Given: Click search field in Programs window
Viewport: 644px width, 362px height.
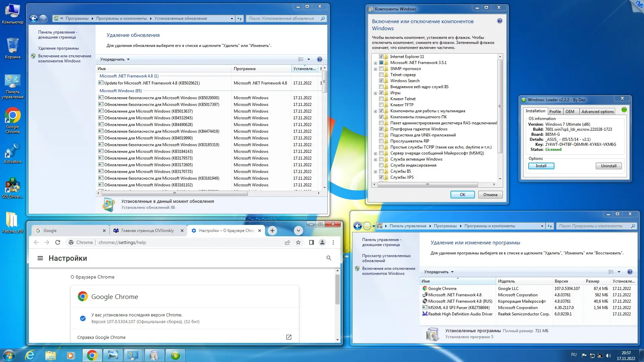Looking at the screenshot, I should (x=593, y=226).
